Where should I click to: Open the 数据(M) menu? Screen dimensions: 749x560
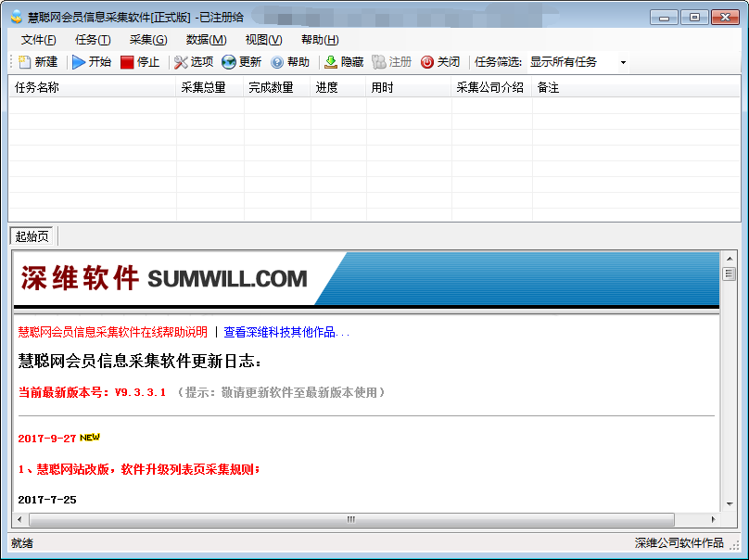(x=207, y=40)
